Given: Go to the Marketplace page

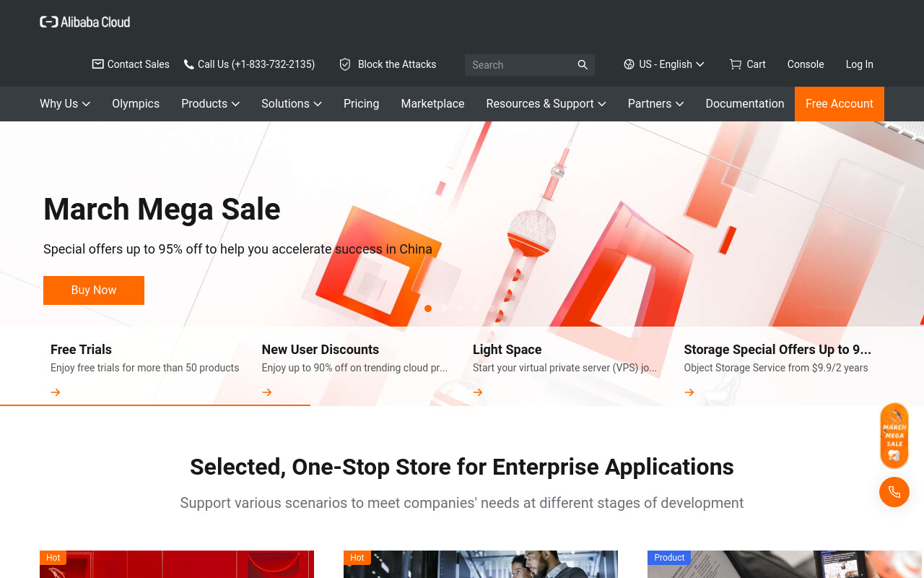Looking at the screenshot, I should click(432, 104).
